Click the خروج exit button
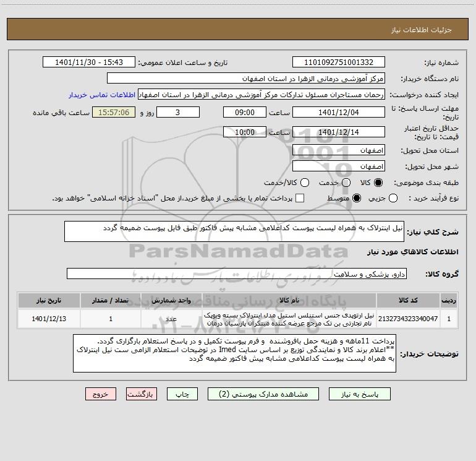 point(101,394)
